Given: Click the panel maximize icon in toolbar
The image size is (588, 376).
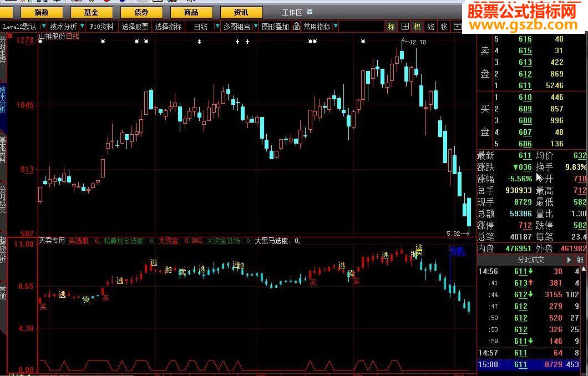Looking at the screenshot, I should pos(457,27).
